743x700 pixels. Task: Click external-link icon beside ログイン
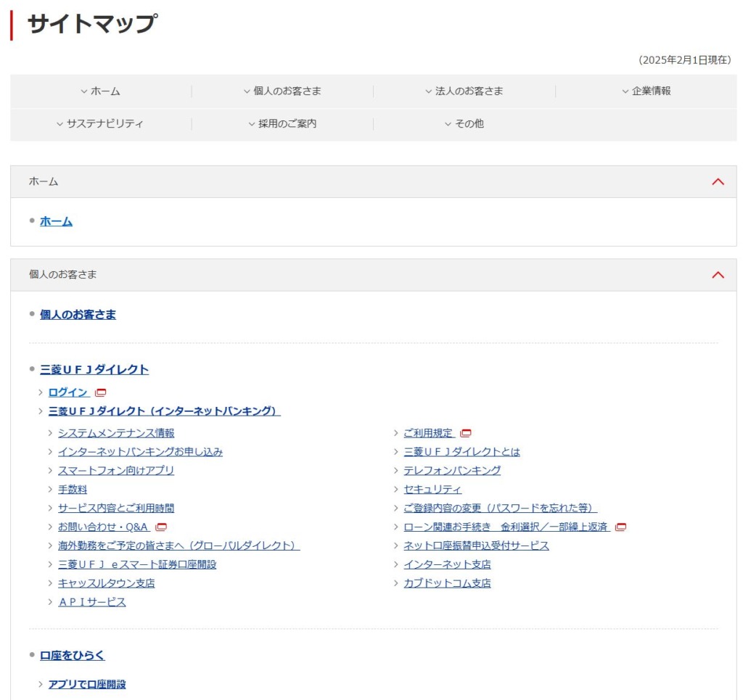[101, 392]
